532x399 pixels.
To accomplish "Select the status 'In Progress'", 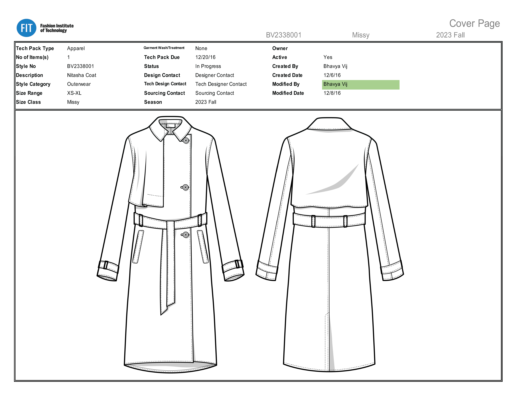I will tap(208, 66).
